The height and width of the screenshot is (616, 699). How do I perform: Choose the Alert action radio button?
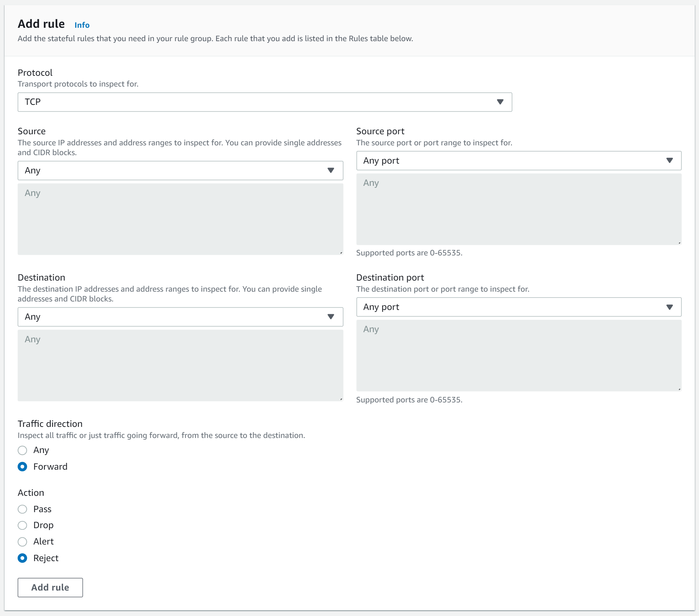click(x=23, y=542)
